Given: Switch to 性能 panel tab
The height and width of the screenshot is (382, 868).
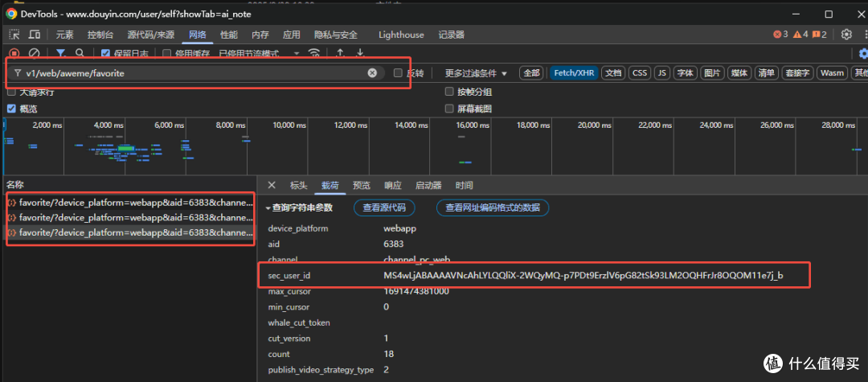Looking at the screenshot, I should (x=228, y=35).
